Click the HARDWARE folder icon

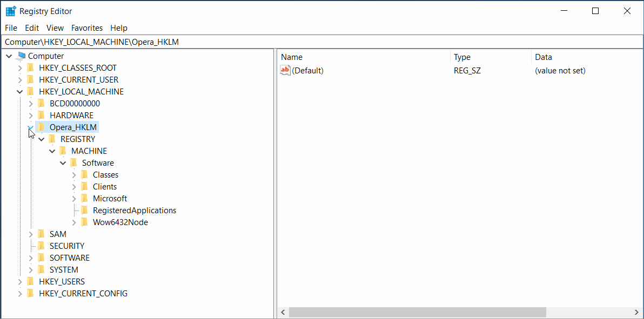pyautogui.click(x=41, y=116)
